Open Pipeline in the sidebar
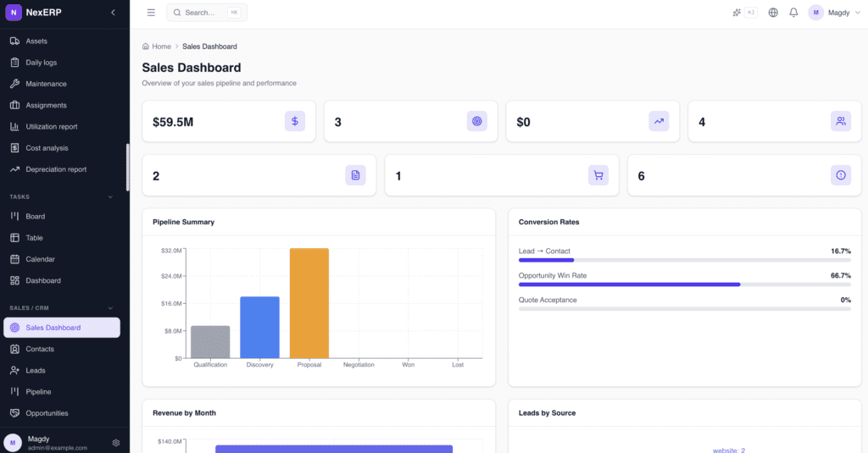The image size is (868, 453). tap(38, 392)
